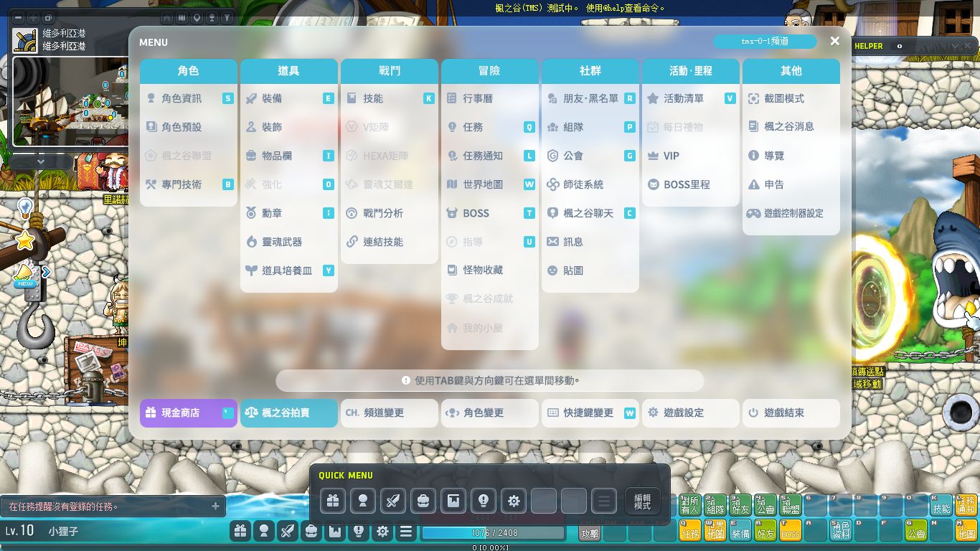
Task: Click the 楓之谷拍賣 button
Action: click(289, 413)
